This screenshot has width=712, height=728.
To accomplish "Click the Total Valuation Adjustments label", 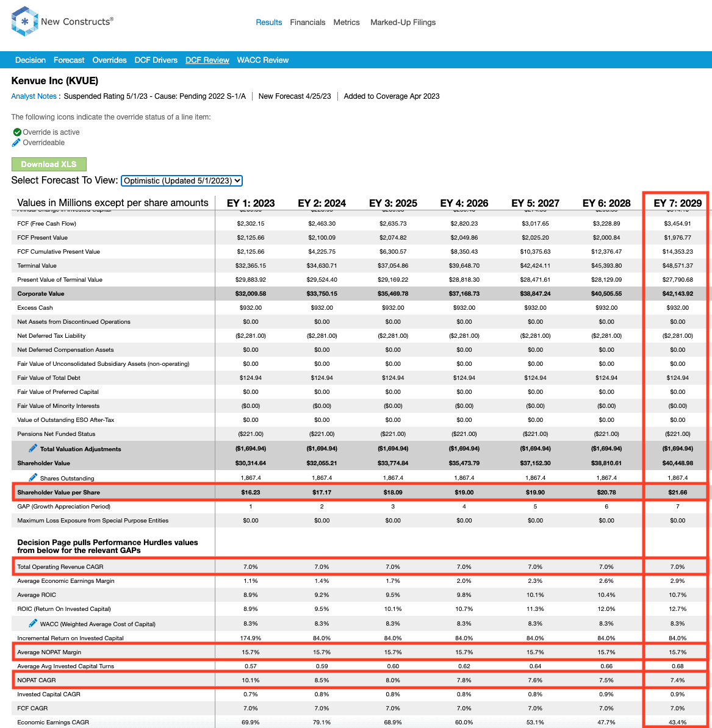I will [x=81, y=449].
